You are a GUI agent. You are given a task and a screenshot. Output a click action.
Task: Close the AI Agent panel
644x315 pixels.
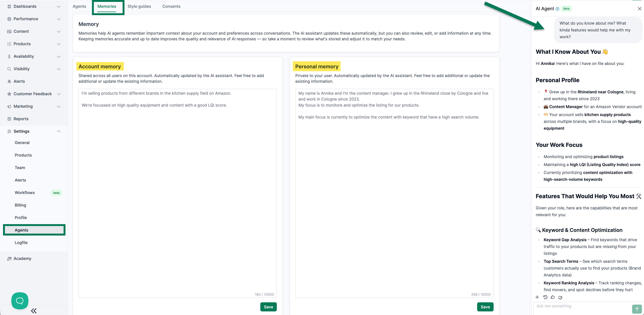[639, 9]
